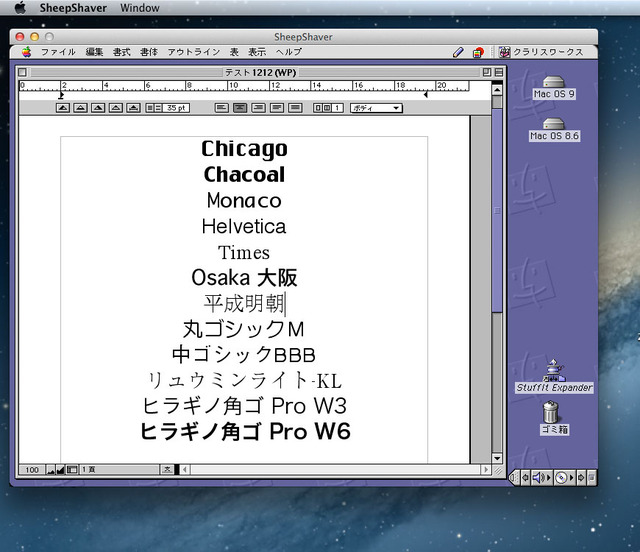The image size is (640, 552).
Task: Click the vertical scrollbar down arrow
Action: [x=497, y=458]
